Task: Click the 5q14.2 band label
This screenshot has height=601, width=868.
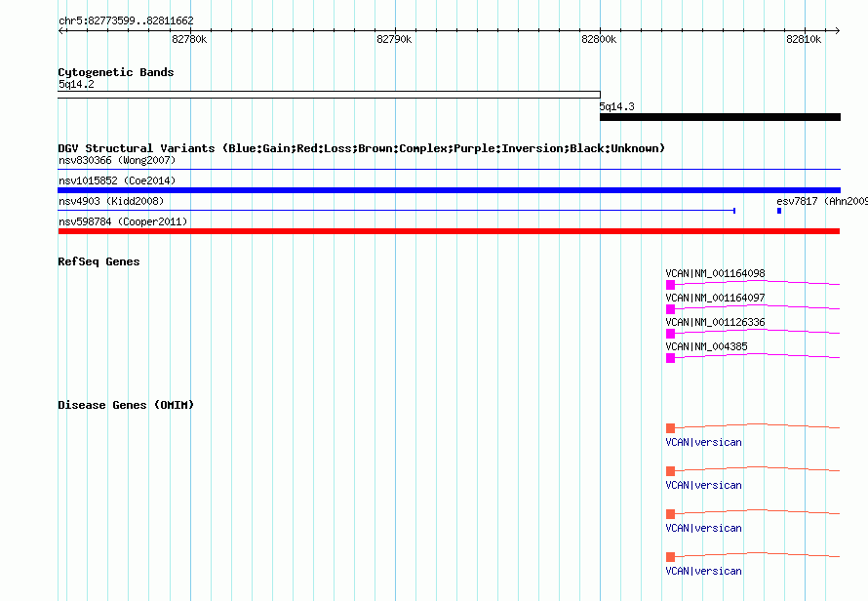Action: [76, 84]
